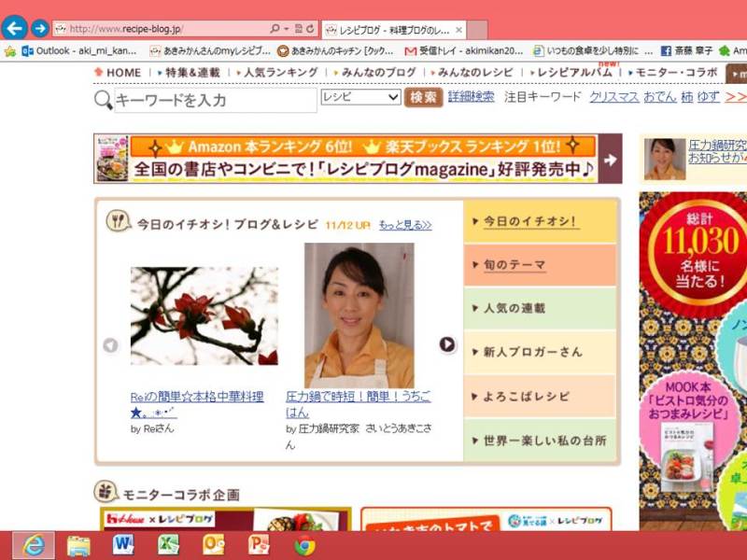Click the トマト collaboration banner

pos(486,519)
